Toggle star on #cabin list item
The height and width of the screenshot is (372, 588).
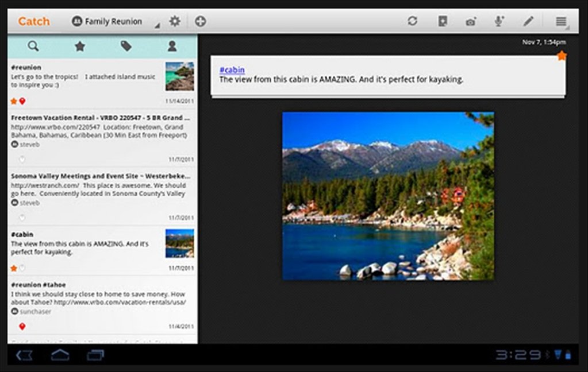[14, 268]
